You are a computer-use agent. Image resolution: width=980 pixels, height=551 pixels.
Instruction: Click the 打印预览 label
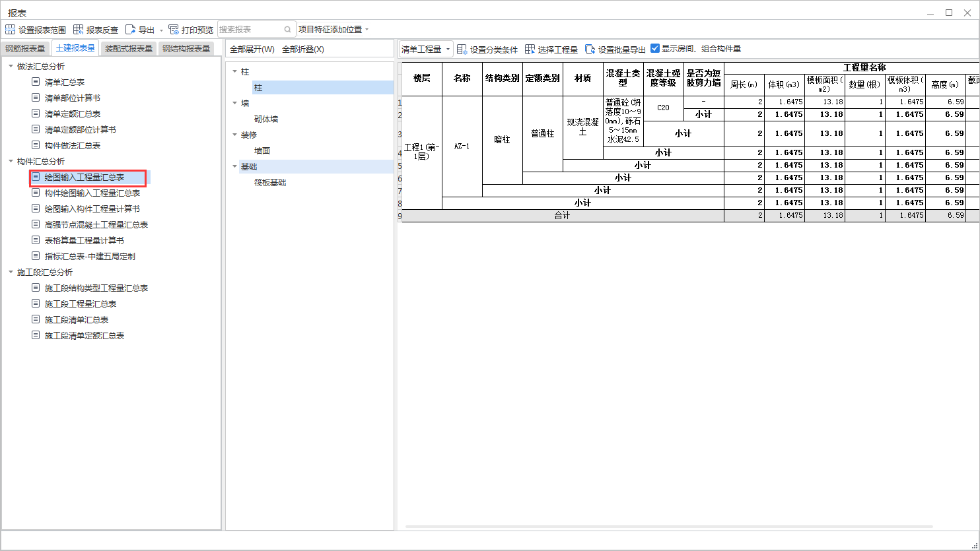pyautogui.click(x=197, y=30)
